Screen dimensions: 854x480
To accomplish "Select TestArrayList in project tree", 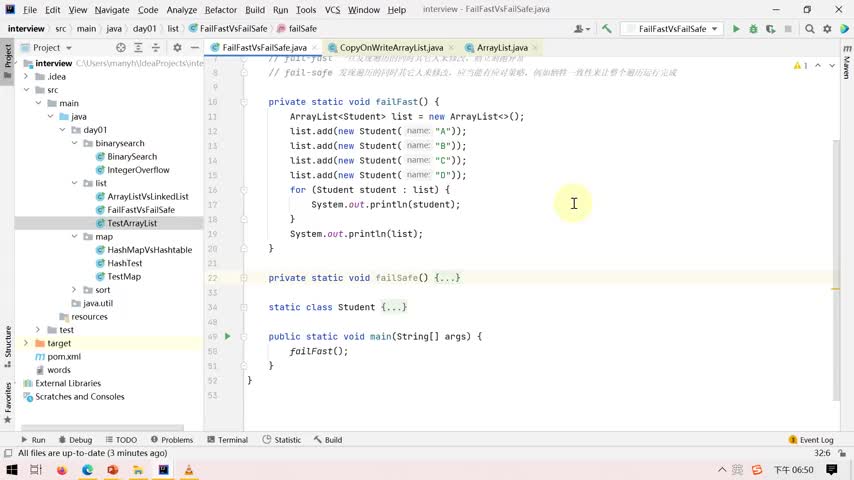I will tap(132, 223).
